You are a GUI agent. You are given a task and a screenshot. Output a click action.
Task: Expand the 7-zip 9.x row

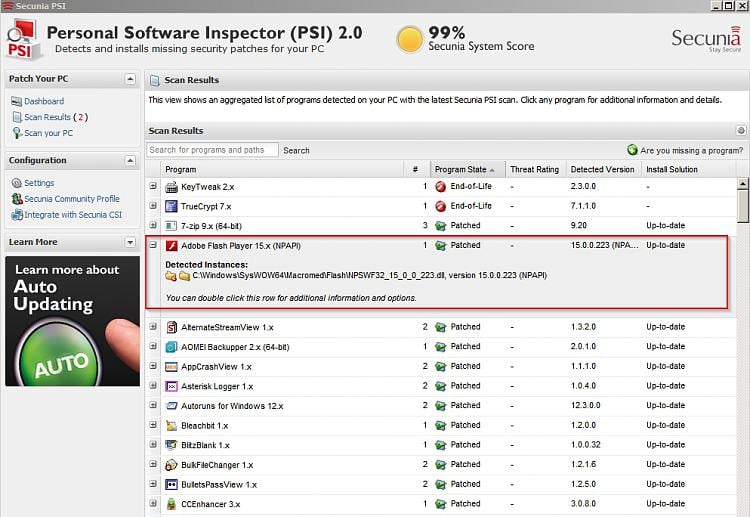point(153,225)
